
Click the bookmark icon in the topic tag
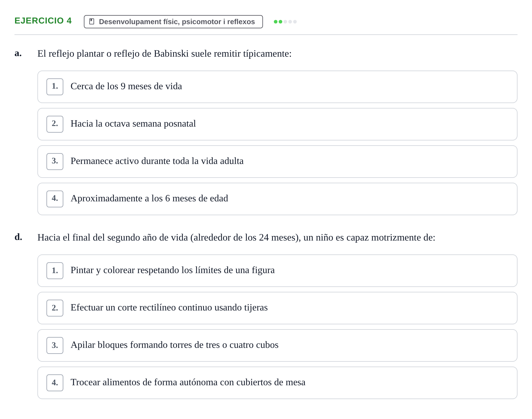pos(92,21)
